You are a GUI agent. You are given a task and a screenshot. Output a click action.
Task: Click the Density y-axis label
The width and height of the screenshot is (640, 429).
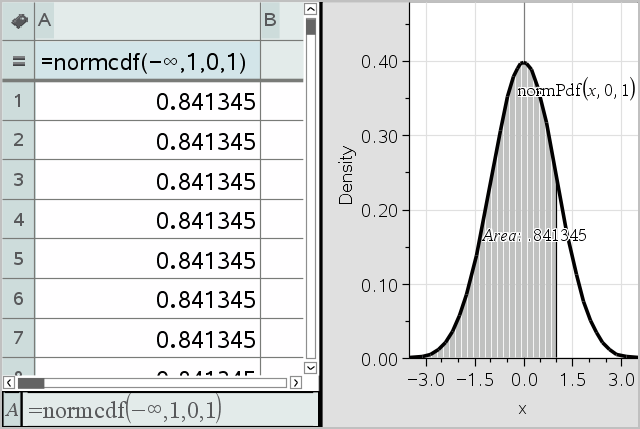point(346,175)
